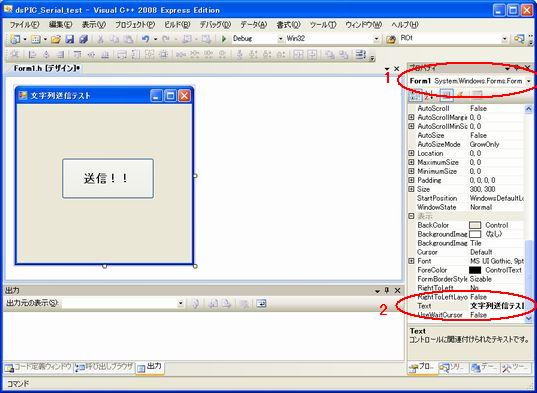Click the Save disk icon in toolbar
Viewport: 537px width, 393px height.
(70, 39)
